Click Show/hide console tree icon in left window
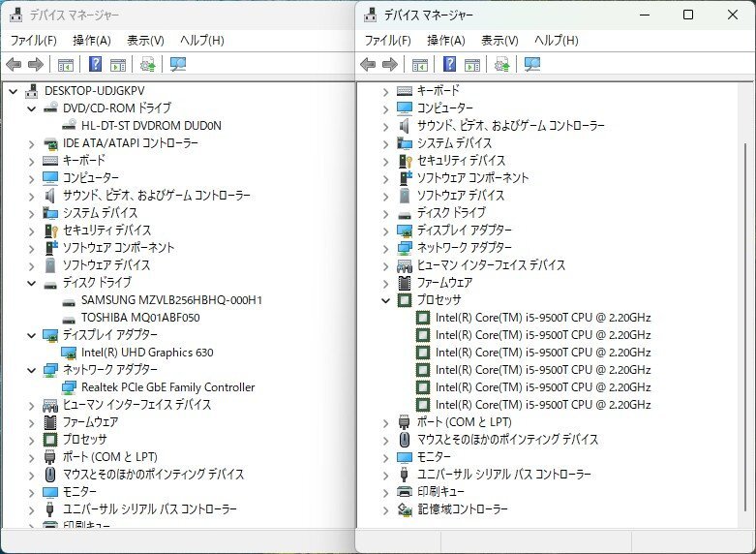This screenshot has width=756, height=554. tap(66, 64)
